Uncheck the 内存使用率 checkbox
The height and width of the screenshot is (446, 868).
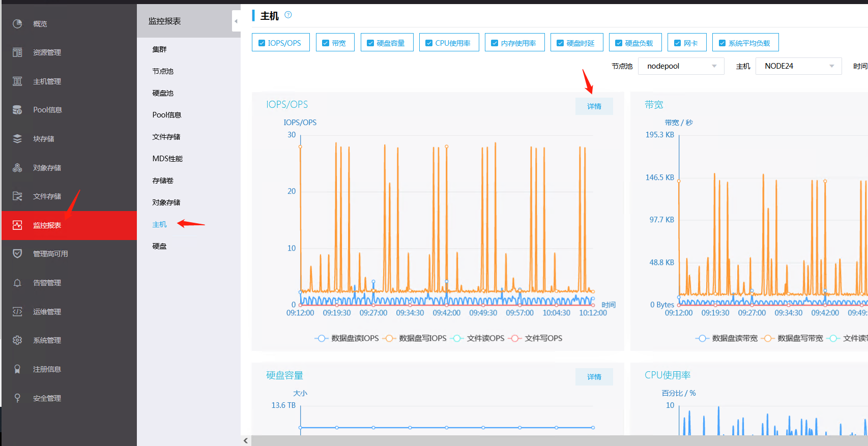click(x=495, y=43)
